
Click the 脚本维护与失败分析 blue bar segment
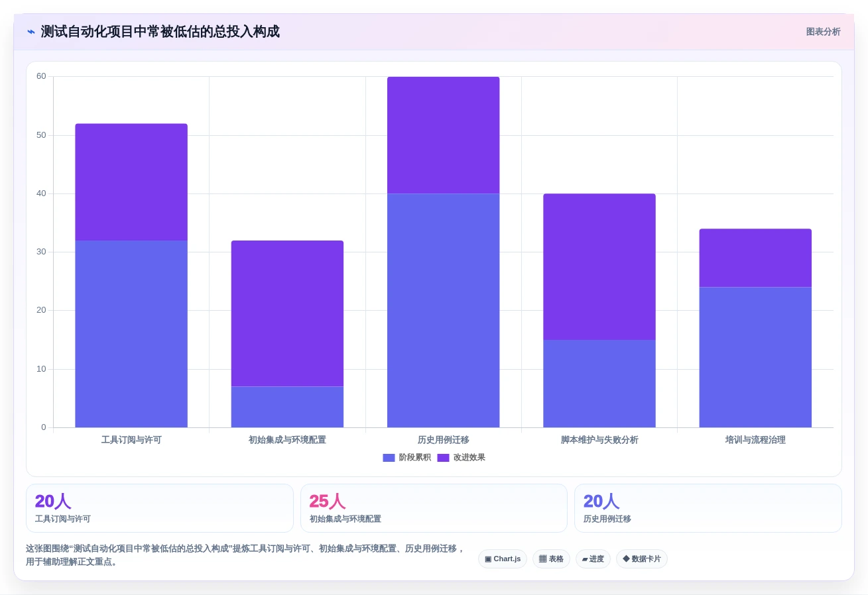coord(599,384)
